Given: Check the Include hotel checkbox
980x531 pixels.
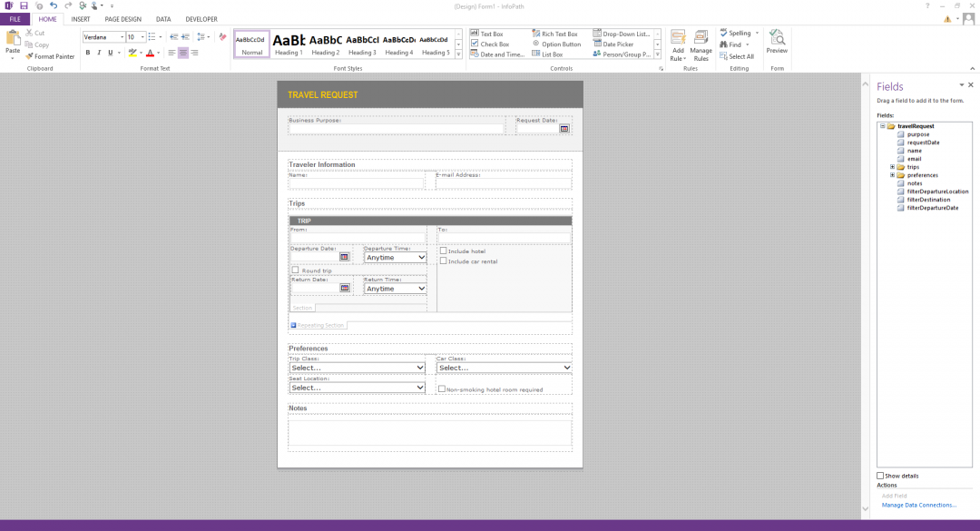Looking at the screenshot, I should (x=443, y=251).
